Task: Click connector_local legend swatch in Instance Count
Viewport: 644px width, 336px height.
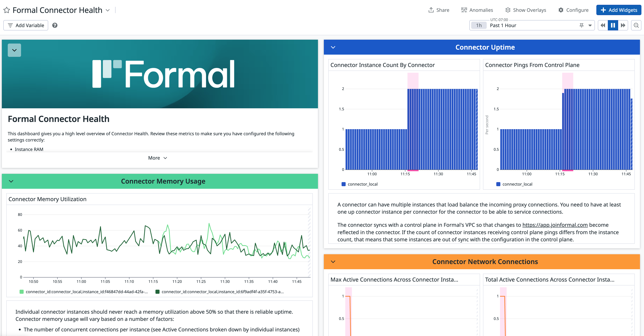Action: point(343,184)
